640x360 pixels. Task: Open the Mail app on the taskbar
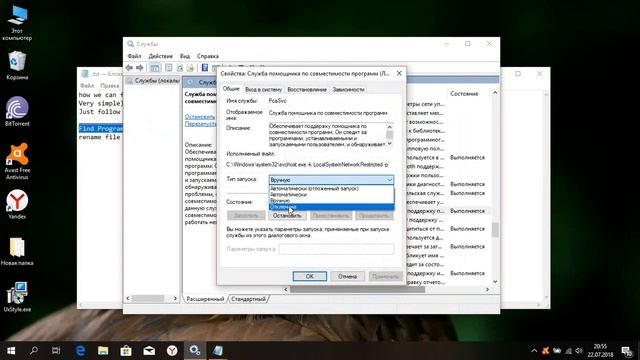pos(149,351)
